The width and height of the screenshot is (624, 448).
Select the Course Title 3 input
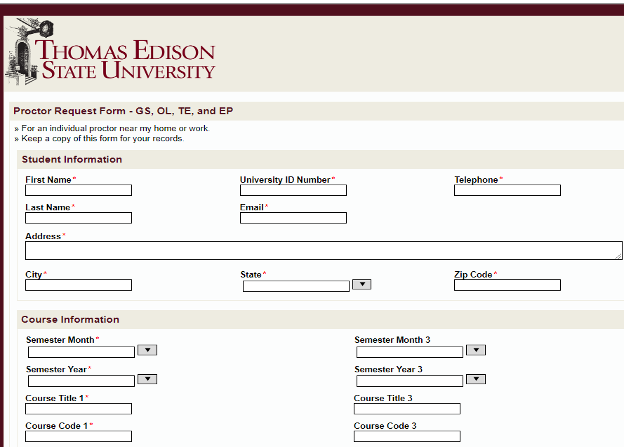407,409
